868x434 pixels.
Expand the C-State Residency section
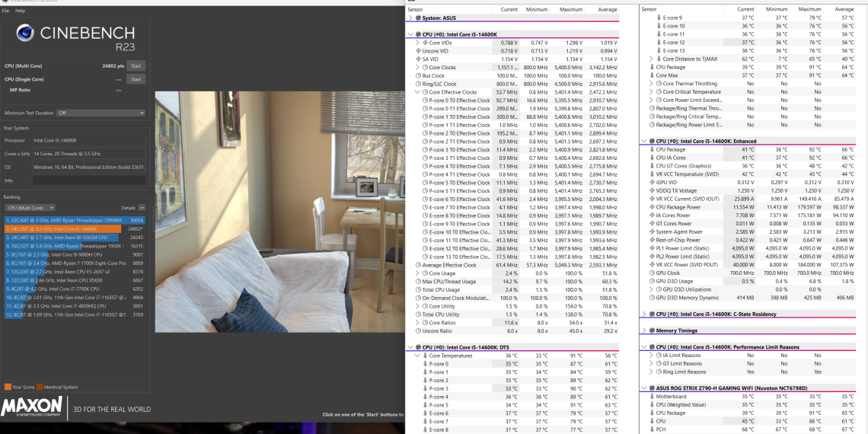point(644,314)
